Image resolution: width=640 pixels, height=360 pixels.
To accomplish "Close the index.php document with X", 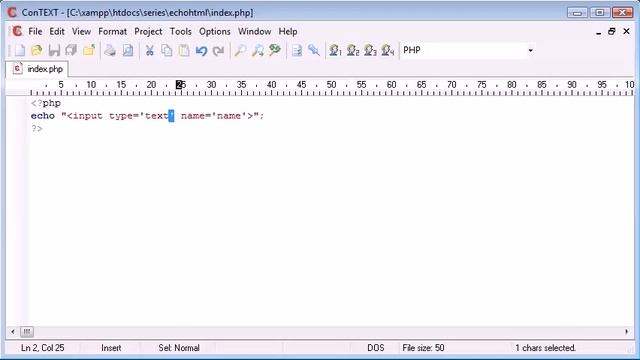I will [x=627, y=31].
